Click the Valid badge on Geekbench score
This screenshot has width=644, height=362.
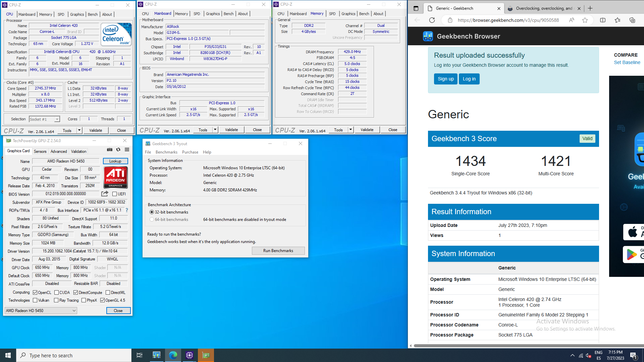point(587,138)
